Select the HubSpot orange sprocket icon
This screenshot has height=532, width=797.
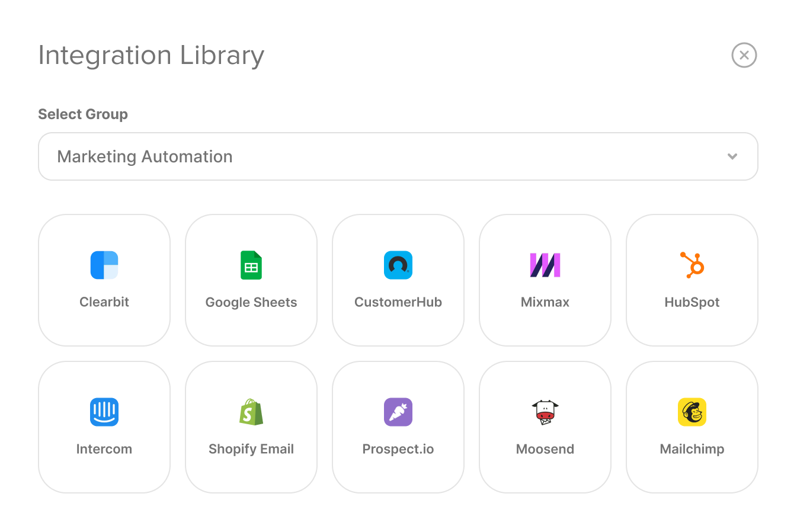tap(692, 265)
